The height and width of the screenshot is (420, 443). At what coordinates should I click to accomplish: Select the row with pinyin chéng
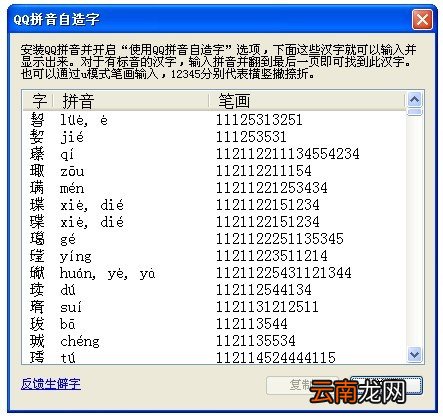click(214, 341)
